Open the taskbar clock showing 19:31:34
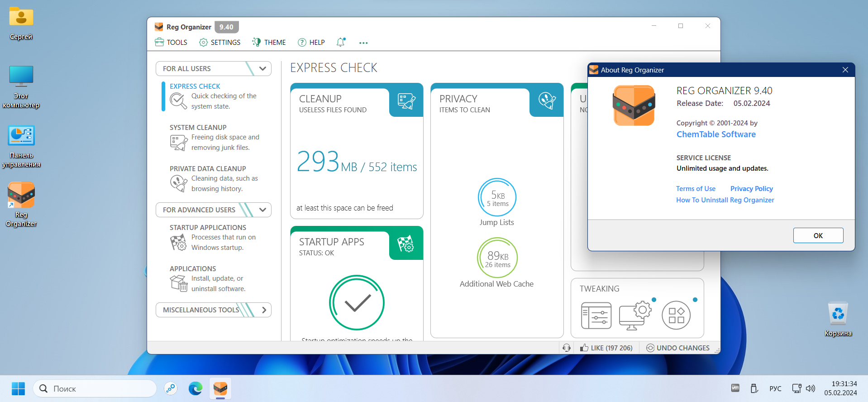 click(x=840, y=388)
